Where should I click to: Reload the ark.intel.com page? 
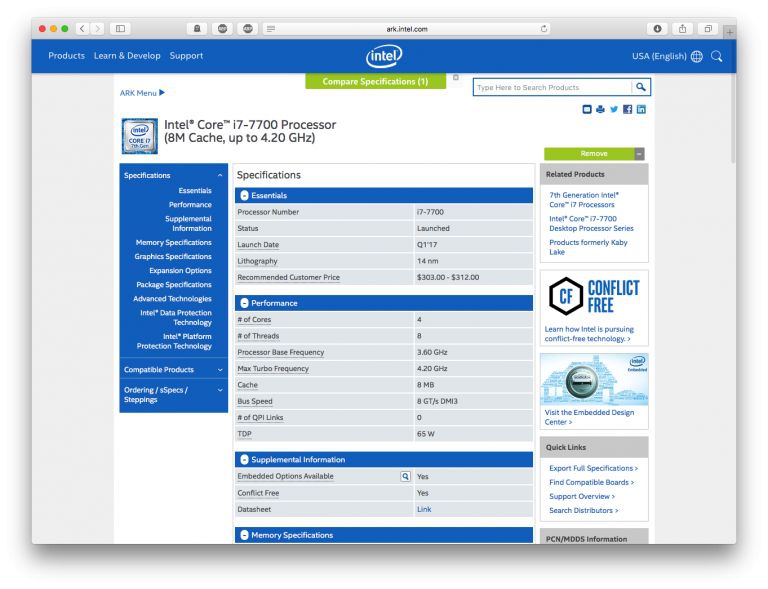click(x=544, y=29)
